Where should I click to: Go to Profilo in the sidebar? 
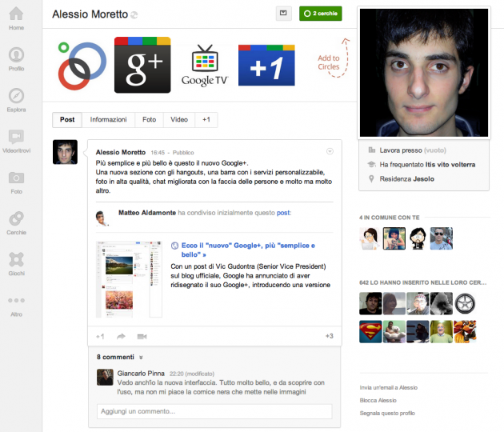click(16, 59)
